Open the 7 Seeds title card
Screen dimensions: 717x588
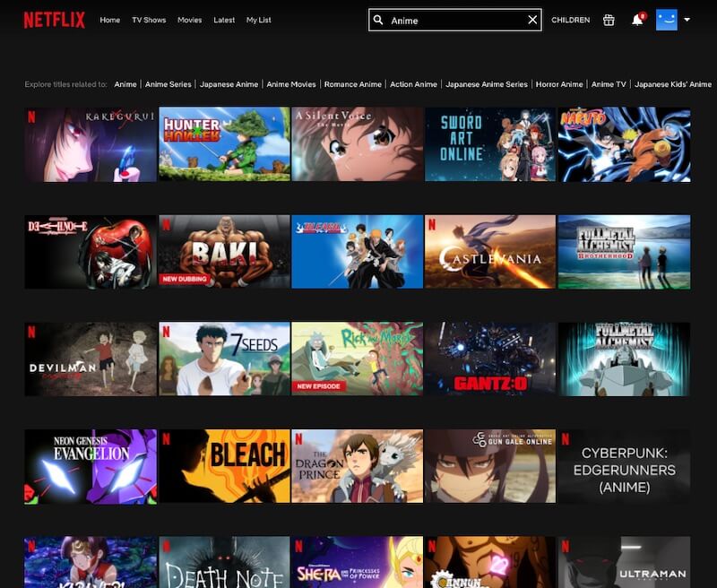(224, 359)
